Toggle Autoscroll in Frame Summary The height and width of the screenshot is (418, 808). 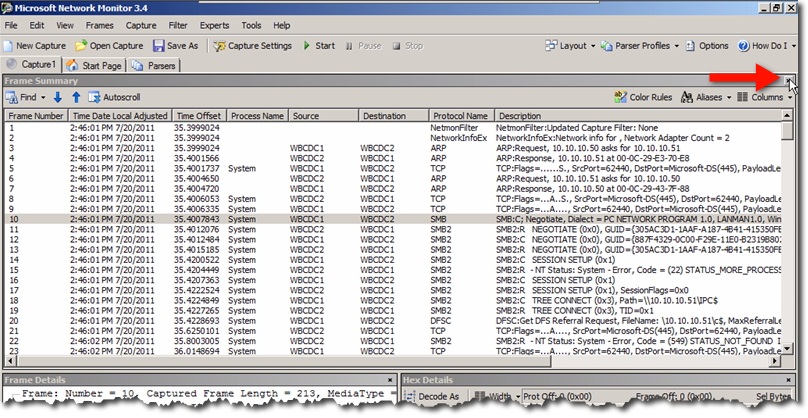coord(113,97)
